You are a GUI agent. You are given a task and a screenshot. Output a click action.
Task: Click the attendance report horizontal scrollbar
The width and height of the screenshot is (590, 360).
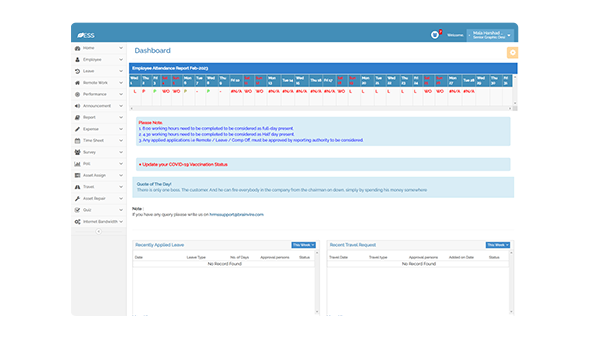321,108
